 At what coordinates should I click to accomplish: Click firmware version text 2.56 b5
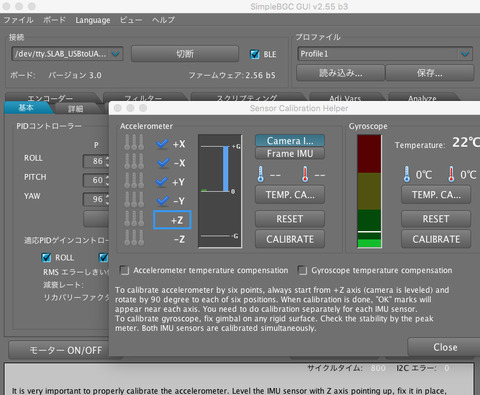tap(260, 75)
